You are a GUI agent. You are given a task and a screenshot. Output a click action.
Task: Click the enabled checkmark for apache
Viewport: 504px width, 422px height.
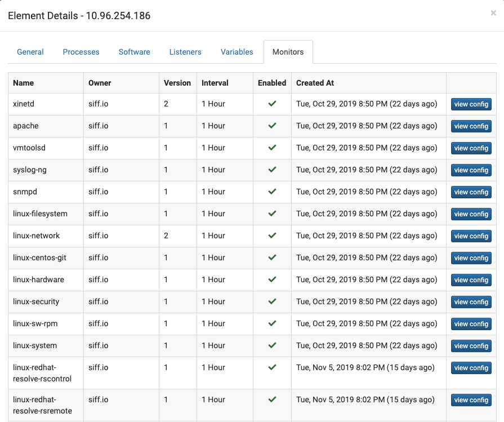[x=272, y=126]
